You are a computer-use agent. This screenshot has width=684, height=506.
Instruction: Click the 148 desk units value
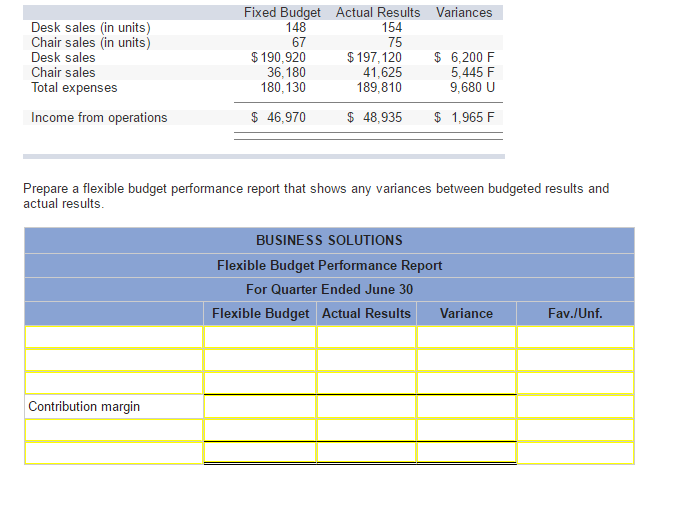coord(296,27)
